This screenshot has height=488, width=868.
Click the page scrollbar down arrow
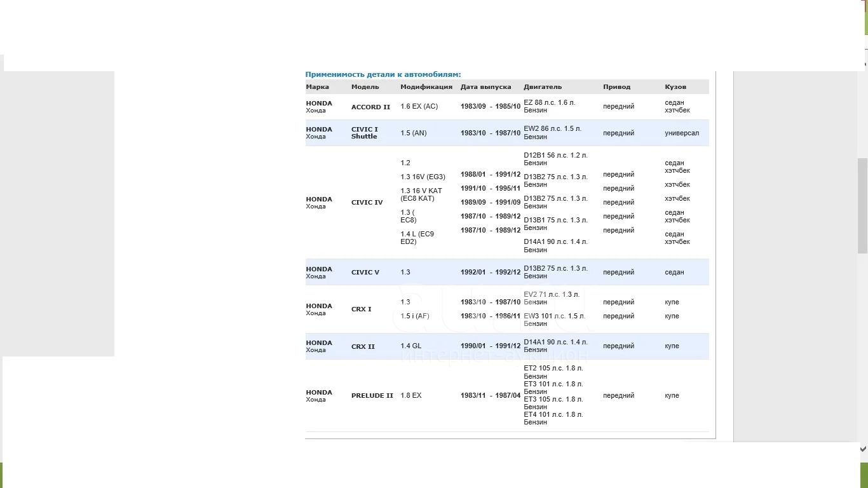point(862,449)
